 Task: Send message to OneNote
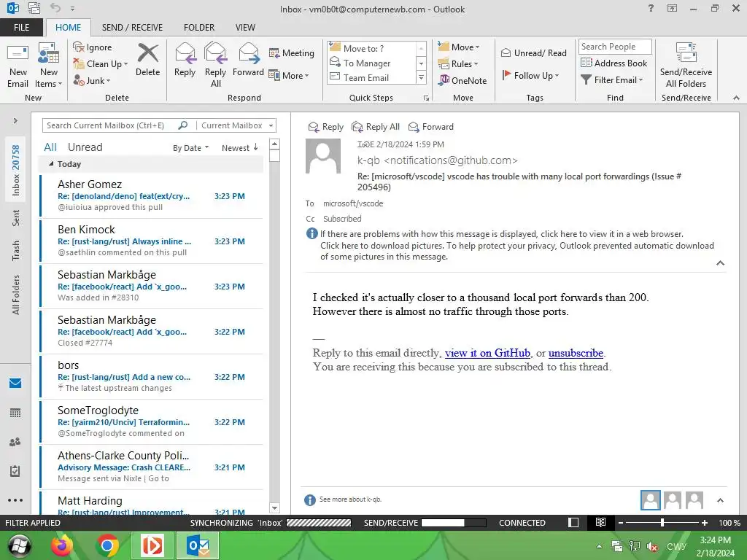(x=462, y=80)
